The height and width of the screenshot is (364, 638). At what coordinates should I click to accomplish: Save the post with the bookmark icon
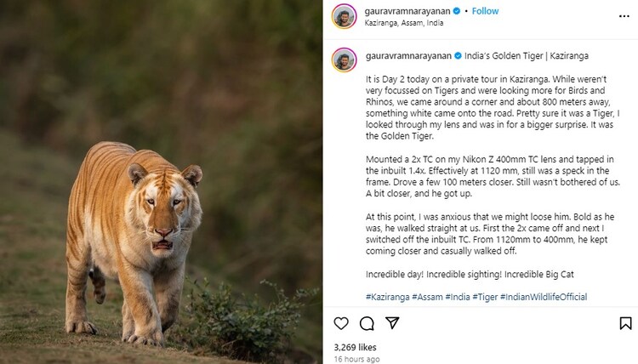pos(626,323)
